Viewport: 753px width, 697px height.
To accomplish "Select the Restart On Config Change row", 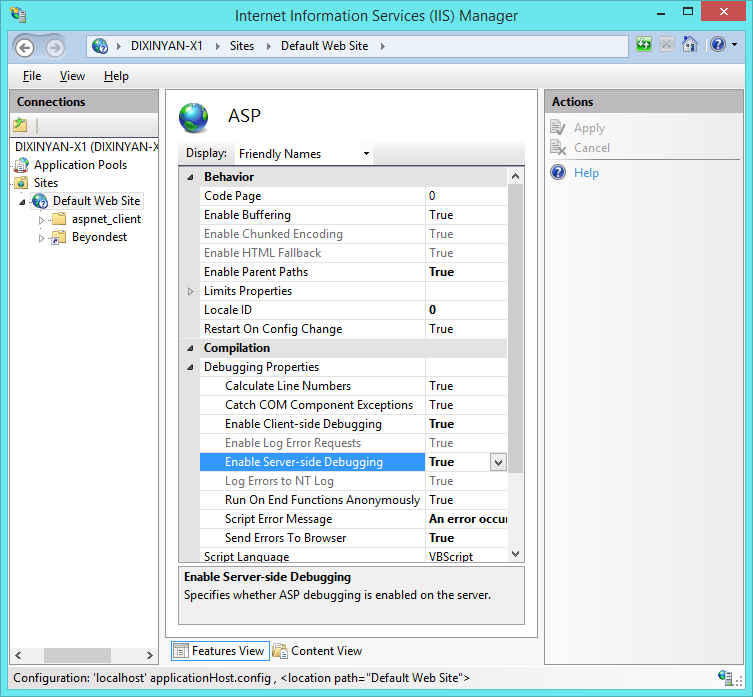I will pos(353,329).
